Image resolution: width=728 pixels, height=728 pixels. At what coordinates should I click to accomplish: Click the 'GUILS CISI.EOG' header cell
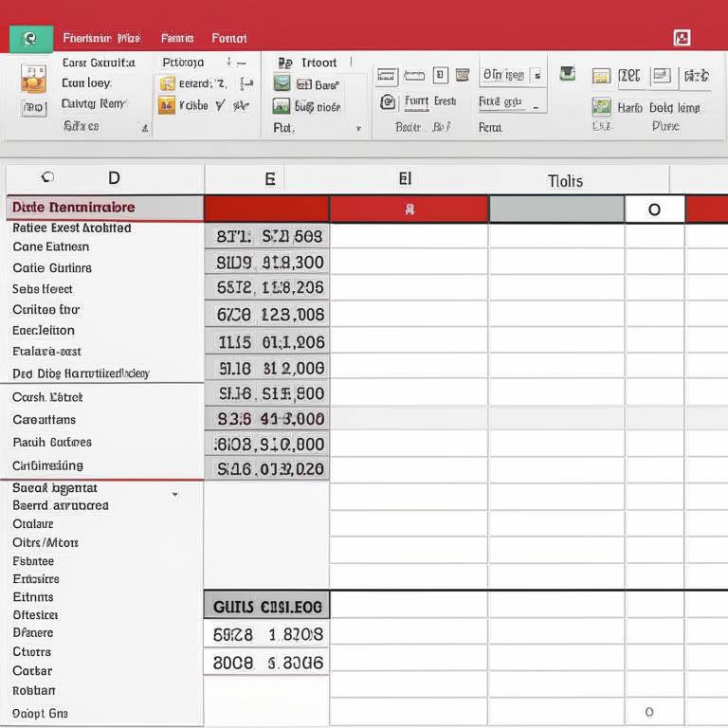click(x=267, y=606)
